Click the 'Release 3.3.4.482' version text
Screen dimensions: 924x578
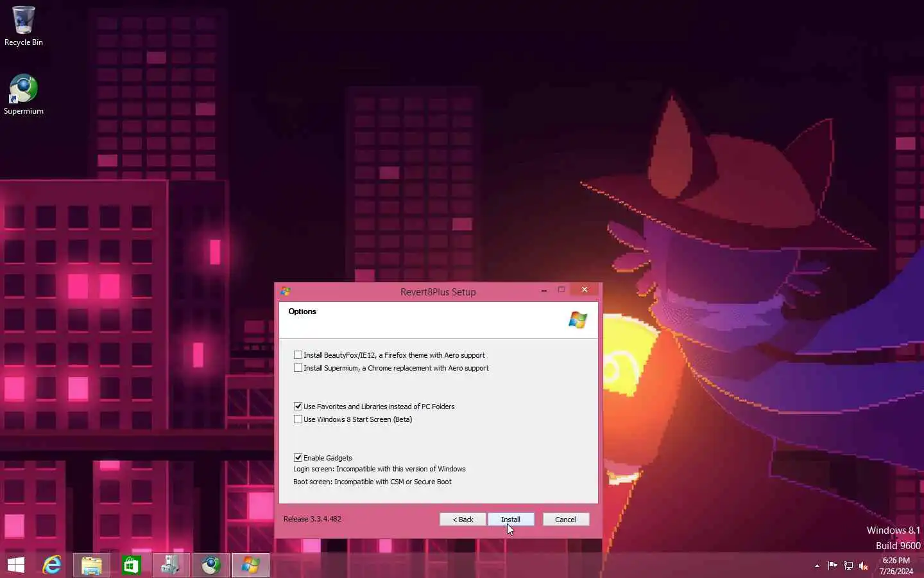tap(312, 519)
